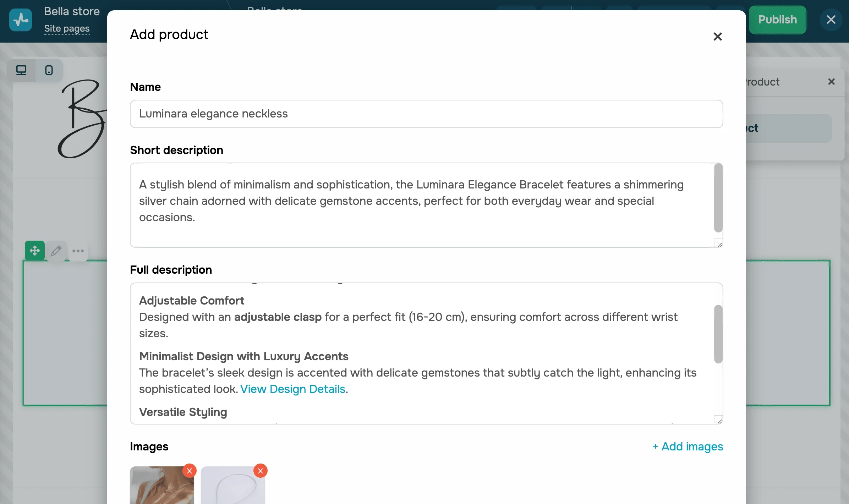The width and height of the screenshot is (849, 504).
Task: Click the Short description scrollbar
Action: click(718, 198)
